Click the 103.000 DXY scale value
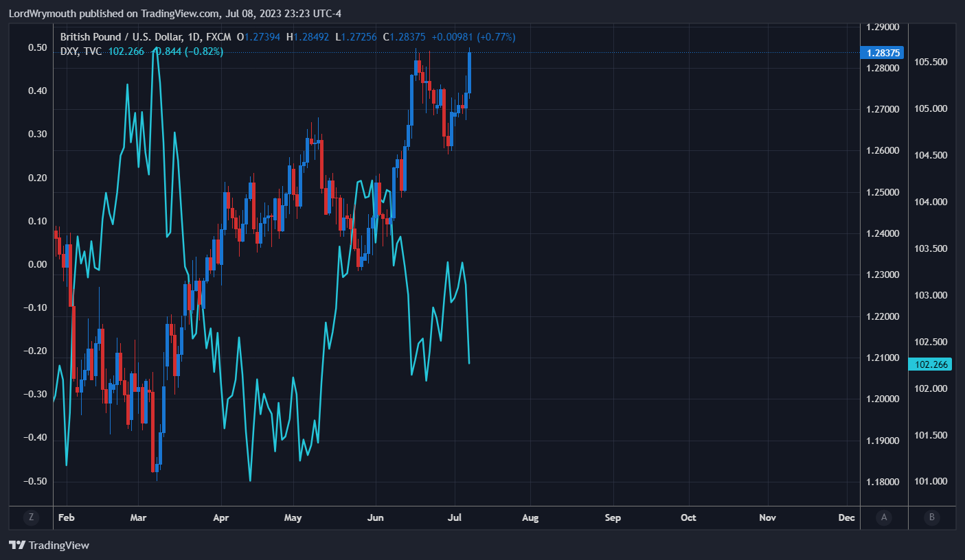This screenshot has width=965, height=560. (930, 295)
